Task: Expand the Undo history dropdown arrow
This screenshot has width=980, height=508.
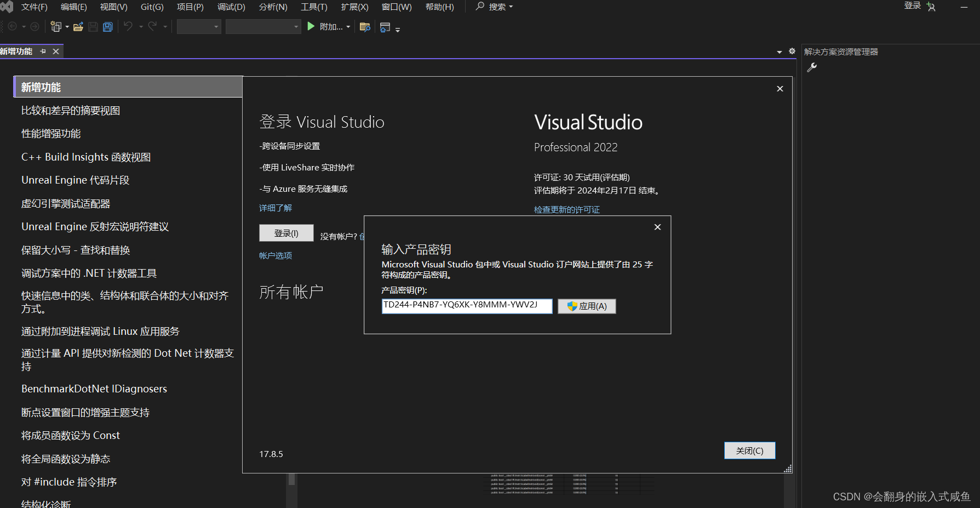Action: point(141,27)
